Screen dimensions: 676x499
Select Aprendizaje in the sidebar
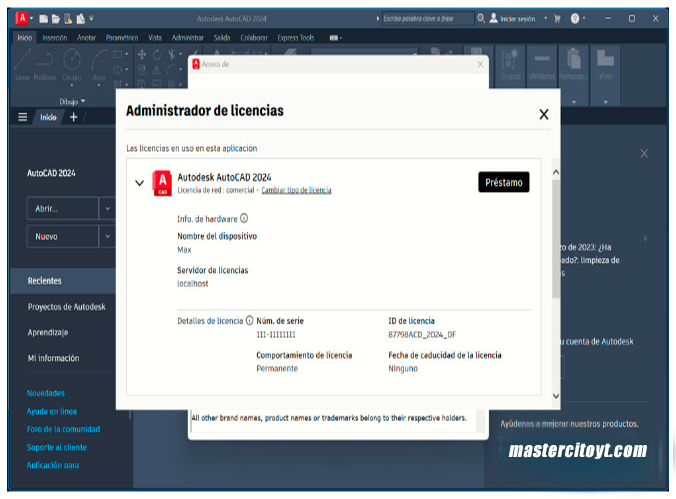click(x=47, y=333)
